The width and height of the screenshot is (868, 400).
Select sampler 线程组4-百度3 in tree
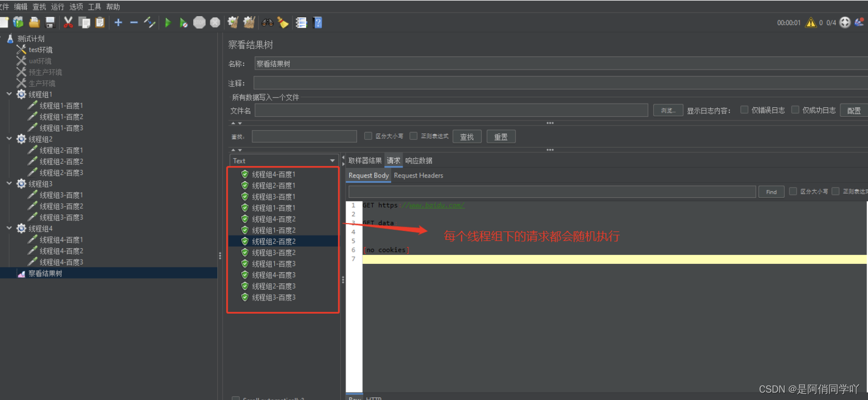pyautogui.click(x=61, y=262)
